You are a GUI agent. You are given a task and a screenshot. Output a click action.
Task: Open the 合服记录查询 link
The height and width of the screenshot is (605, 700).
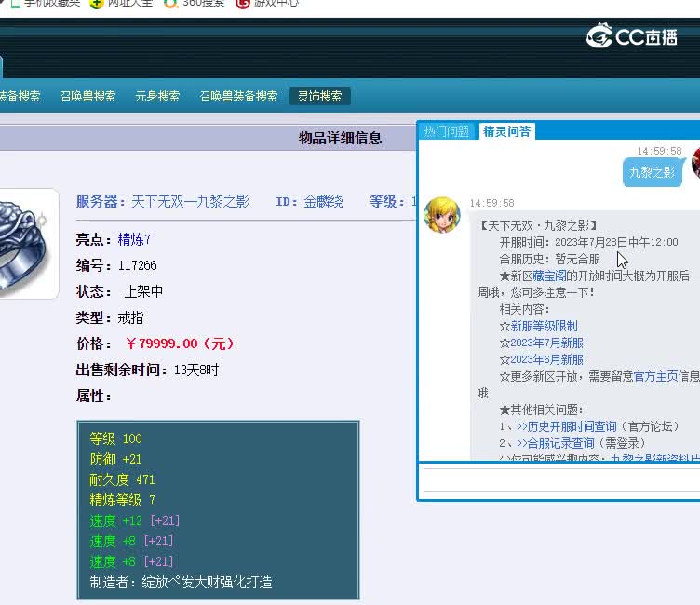pyautogui.click(x=556, y=443)
